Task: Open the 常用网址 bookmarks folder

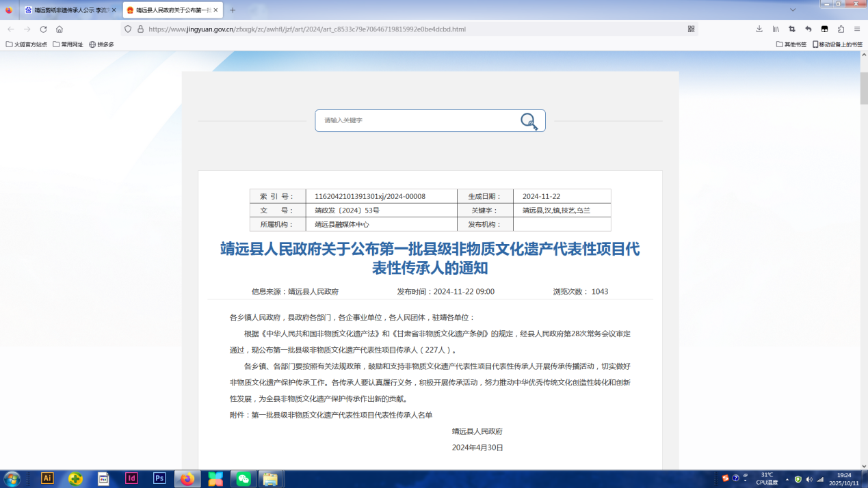Action: [68, 44]
